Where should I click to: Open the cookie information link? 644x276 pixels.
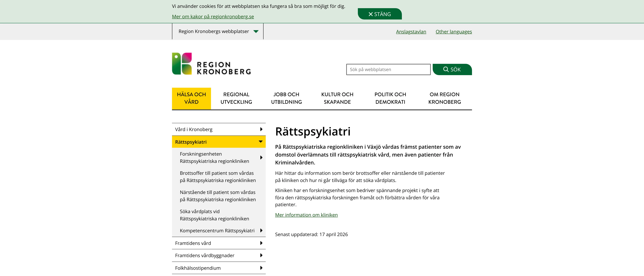click(x=213, y=17)
